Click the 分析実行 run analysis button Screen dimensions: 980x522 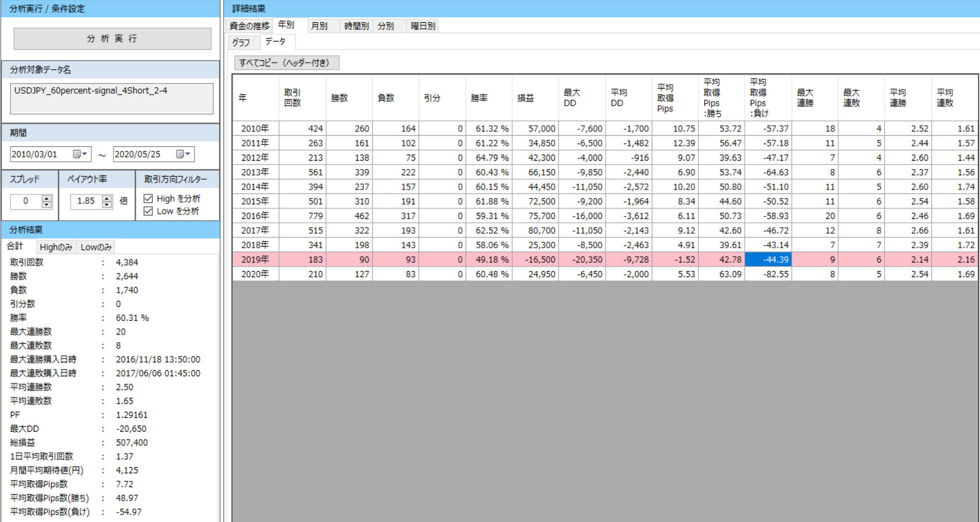click(x=112, y=39)
